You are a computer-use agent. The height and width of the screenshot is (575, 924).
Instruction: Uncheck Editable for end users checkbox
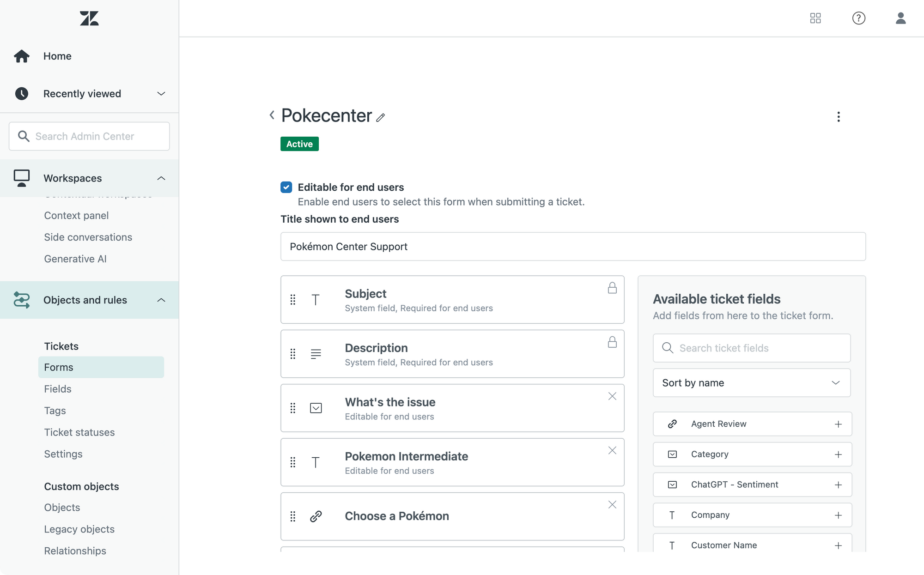pyautogui.click(x=286, y=187)
